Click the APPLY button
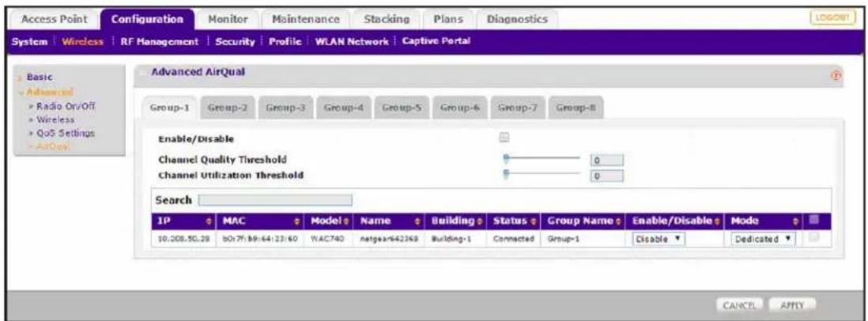Image resolution: width=868 pixels, height=321 pixels. [x=791, y=304]
